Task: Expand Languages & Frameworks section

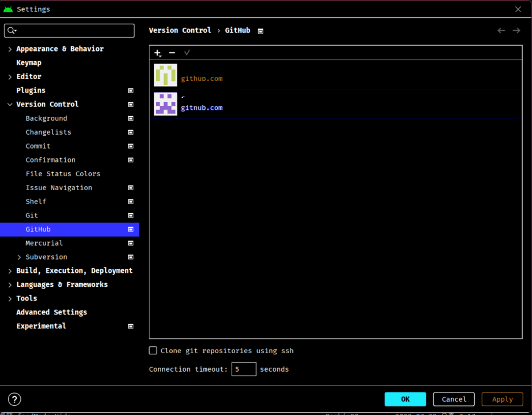Action: [10, 285]
